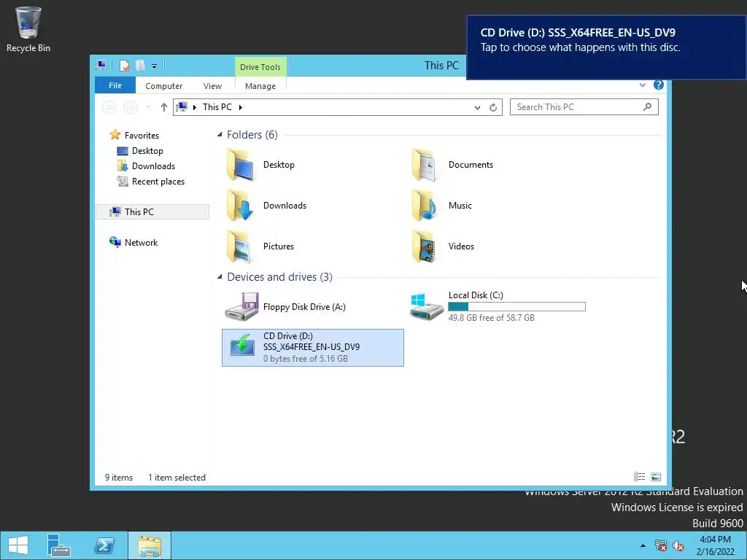The width and height of the screenshot is (747, 560).
Task: Go up one level with Up arrow
Action: tap(164, 107)
